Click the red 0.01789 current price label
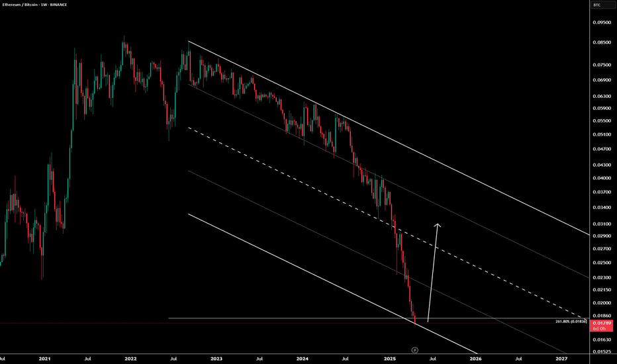Image resolution: width=617 pixels, height=364 pixels. point(601,326)
